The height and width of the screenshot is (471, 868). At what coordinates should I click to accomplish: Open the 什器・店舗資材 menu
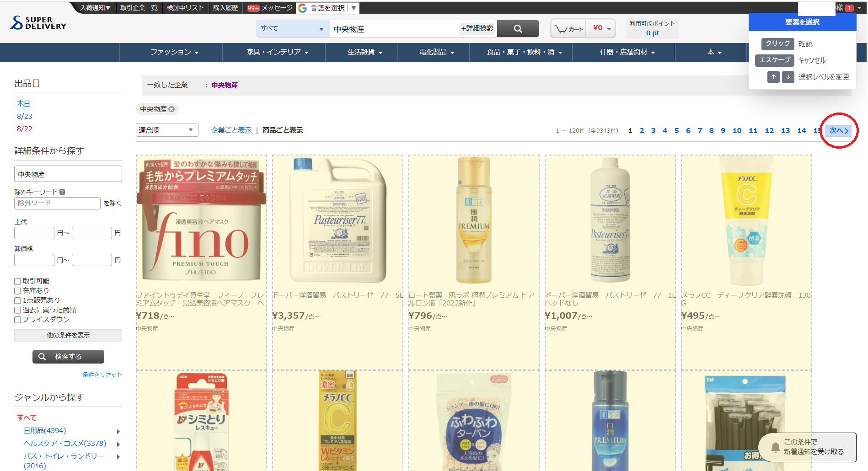click(x=627, y=52)
